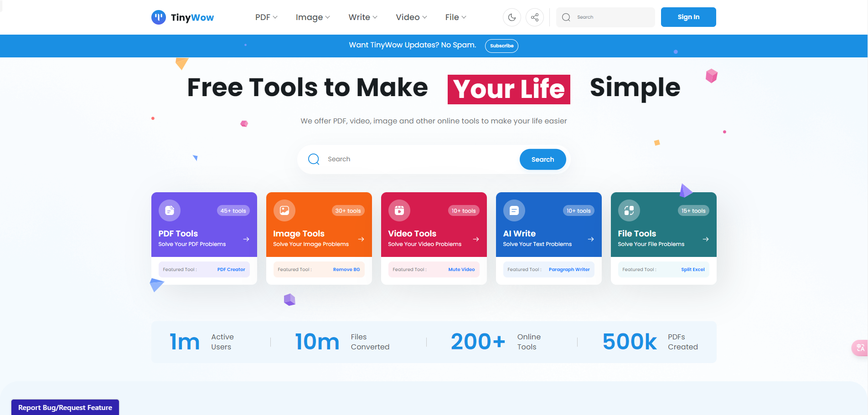Open featured Split Excel tool

693,270
